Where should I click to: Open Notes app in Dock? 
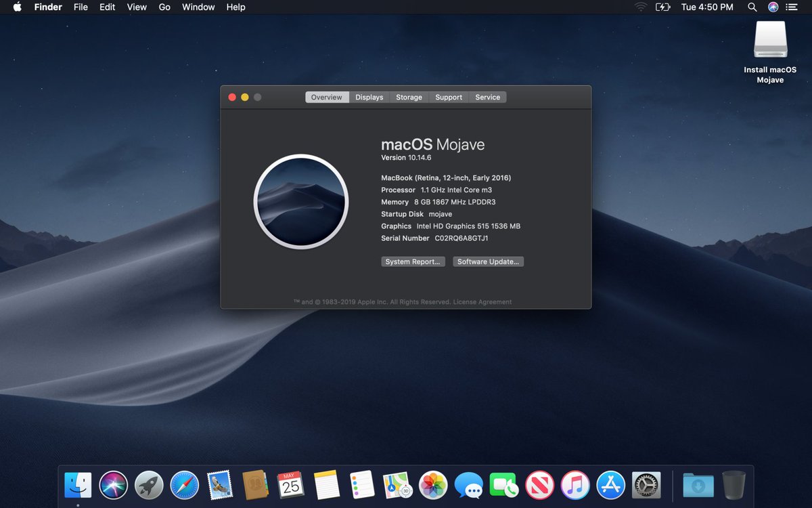(x=327, y=485)
